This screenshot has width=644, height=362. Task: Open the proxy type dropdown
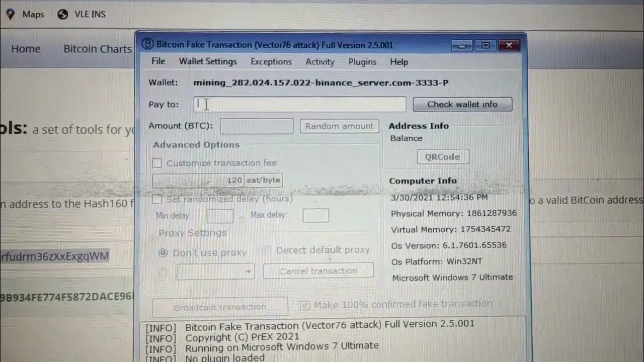(215, 271)
